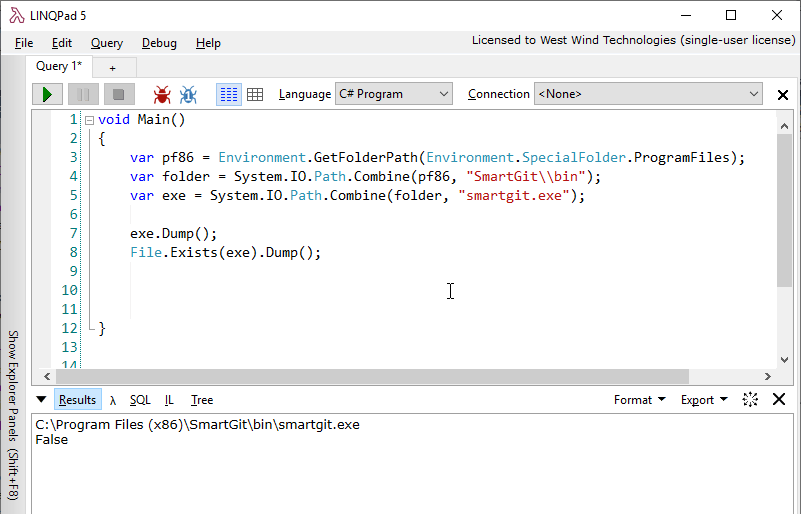Screen dimensions: 801x514
Task: Collapse the Main method fold marker
Action: pos(89,121)
